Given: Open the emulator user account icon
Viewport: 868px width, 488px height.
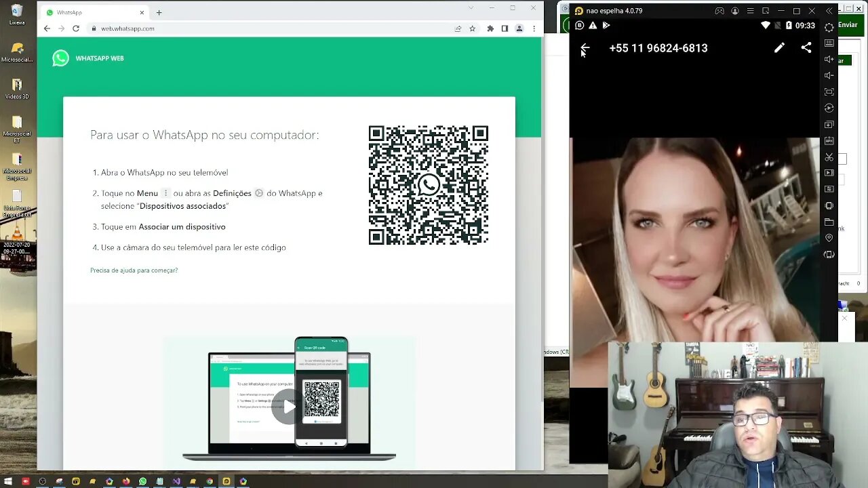Looking at the screenshot, I should click(735, 11).
